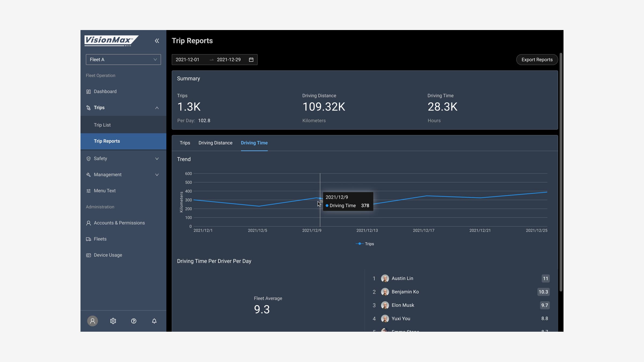Go to Fleets administration page
The image size is (644, 362).
[x=100, y=239]
